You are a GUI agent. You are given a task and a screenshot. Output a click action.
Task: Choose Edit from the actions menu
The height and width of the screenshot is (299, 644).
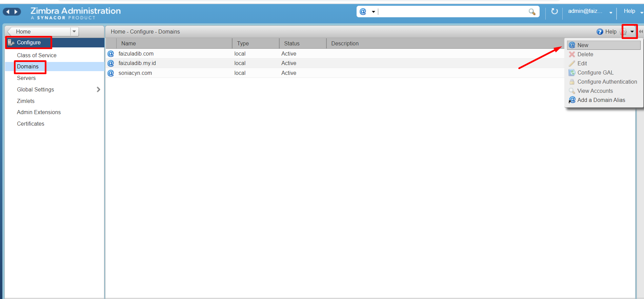(604, 63)
